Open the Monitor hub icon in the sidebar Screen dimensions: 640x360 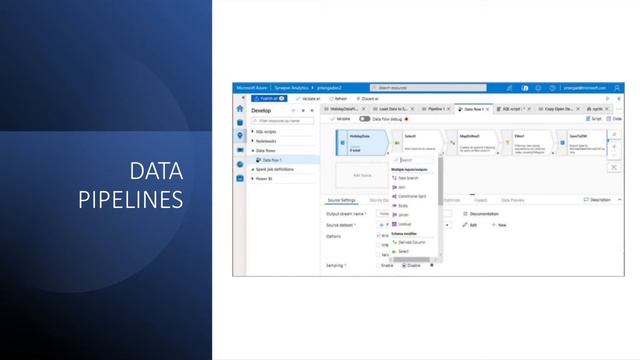240,164
